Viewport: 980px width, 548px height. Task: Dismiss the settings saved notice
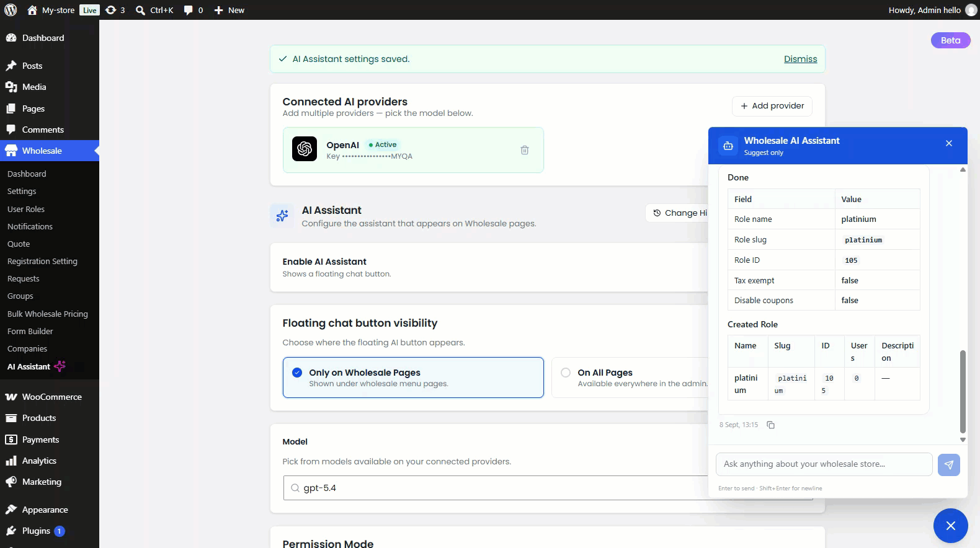(800, 59)
